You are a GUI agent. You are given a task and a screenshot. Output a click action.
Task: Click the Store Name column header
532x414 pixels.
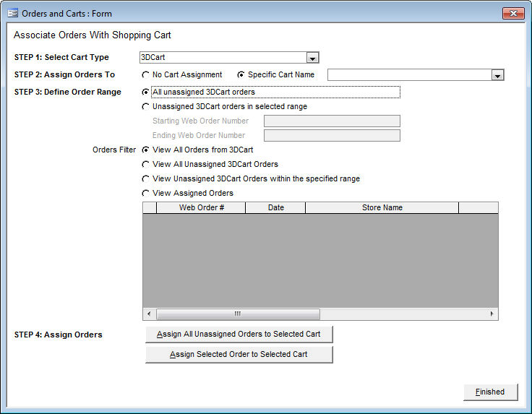pyautogui.click(x=382, y=208)
